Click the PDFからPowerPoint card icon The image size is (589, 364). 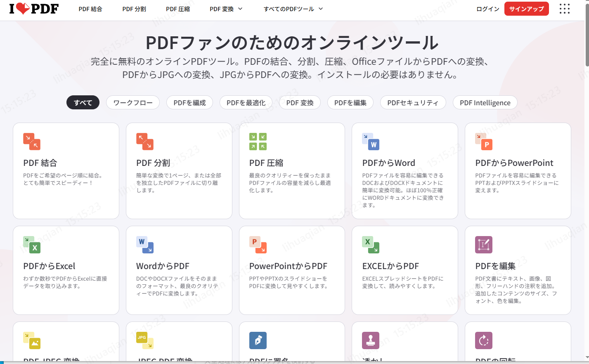coord(484,142)
